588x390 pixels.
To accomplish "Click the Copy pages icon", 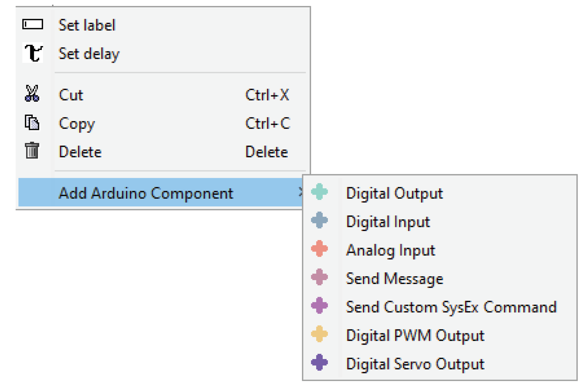I will point(32,122).
